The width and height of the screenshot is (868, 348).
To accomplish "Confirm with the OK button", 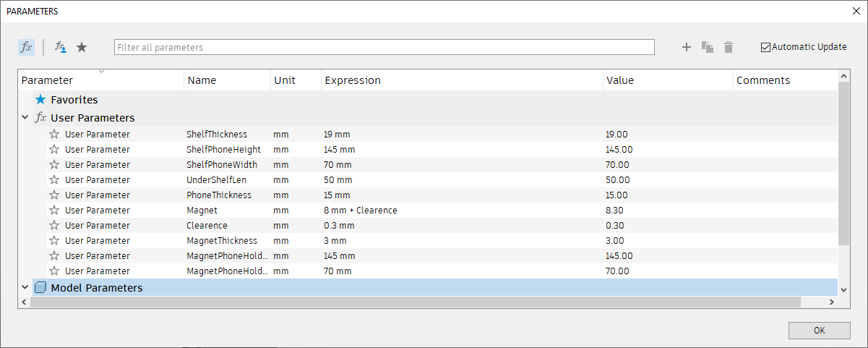I will coord(819,330).
